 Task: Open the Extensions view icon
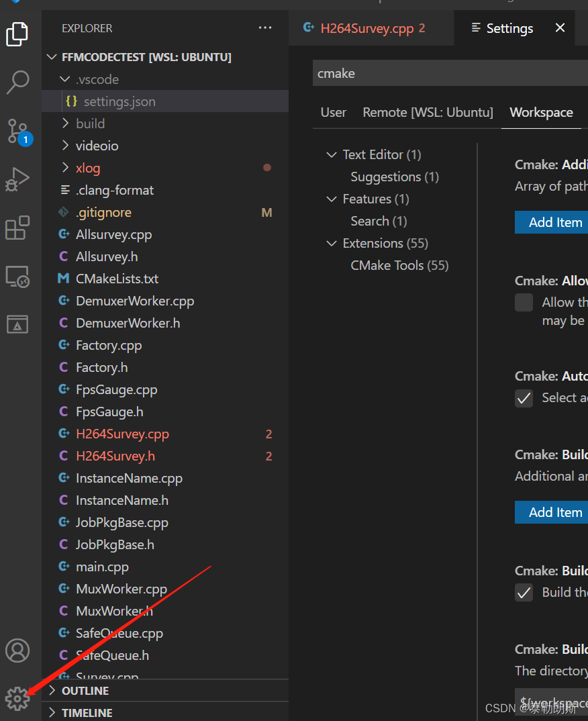tap(17, 228)
